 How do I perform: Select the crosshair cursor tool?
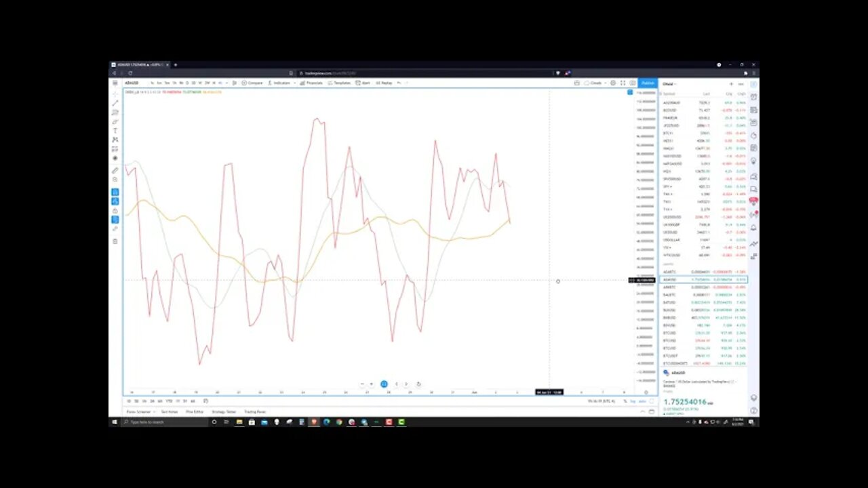tap(115, 94)
